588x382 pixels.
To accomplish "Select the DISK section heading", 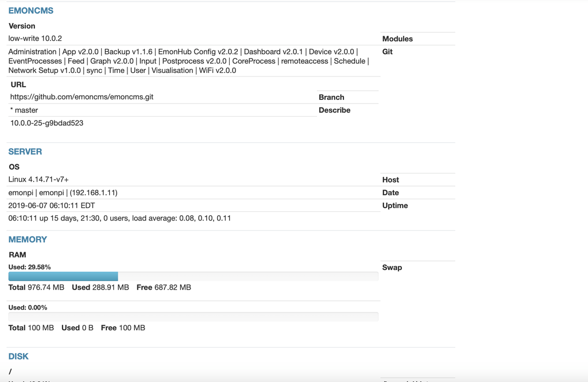I will pyautogui.click(x=17, y=356).
